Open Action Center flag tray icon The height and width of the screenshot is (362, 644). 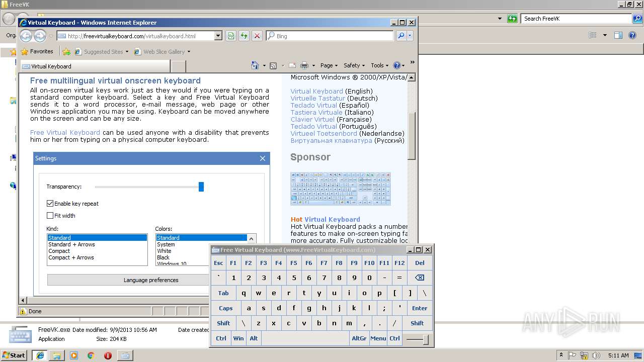click(573, 355)
